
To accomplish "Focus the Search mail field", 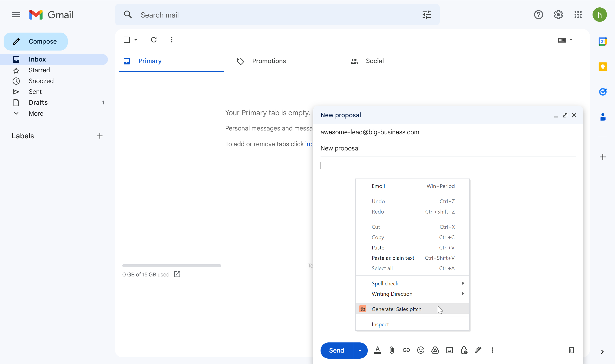I will point(277,15).
